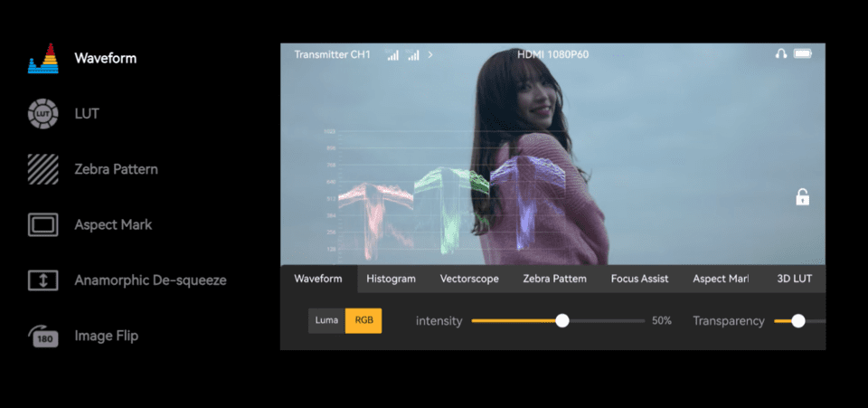Click the Transparency slider handle
The image size is (868, 408).
click(797, 320)
